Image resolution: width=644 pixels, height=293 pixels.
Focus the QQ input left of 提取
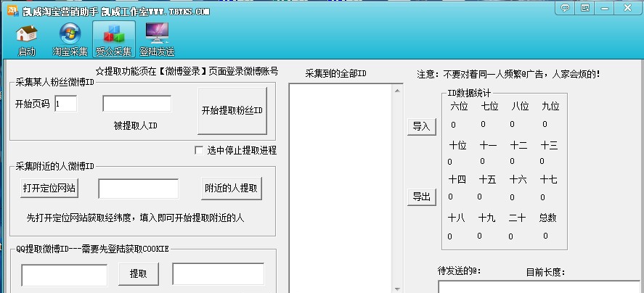64,275
